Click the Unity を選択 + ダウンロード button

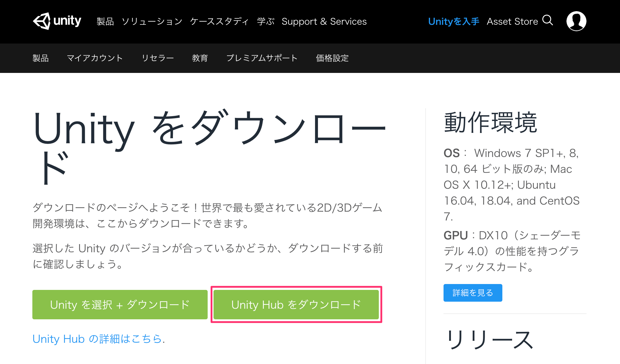(x=120, y=305)
